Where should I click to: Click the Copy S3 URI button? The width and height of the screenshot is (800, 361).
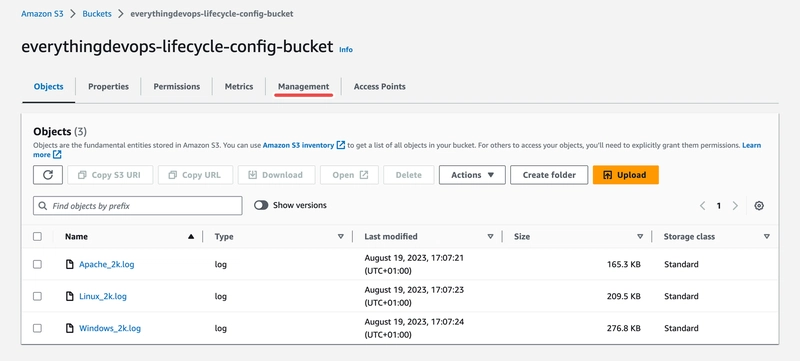click(x=110, y=175)
